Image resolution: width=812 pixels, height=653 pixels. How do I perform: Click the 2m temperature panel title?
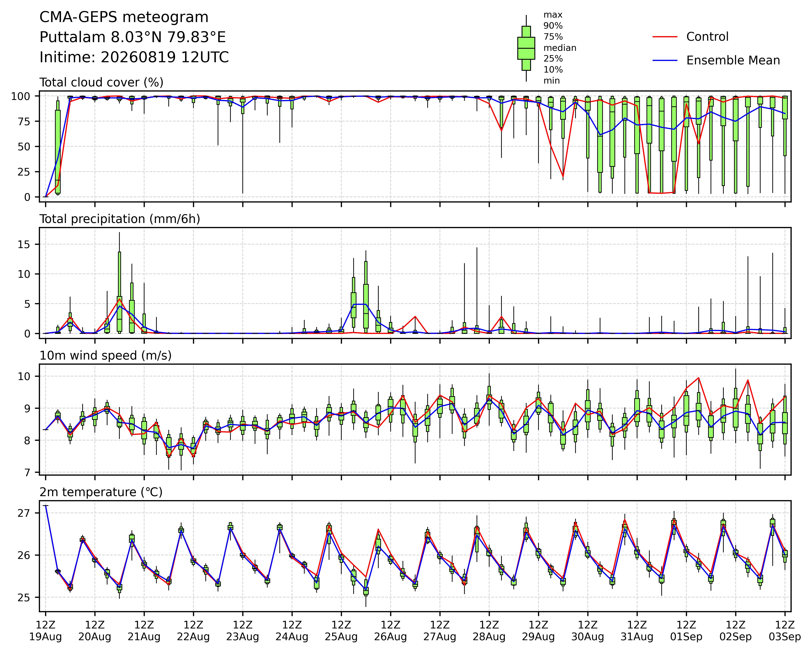(x=101, y=492)
